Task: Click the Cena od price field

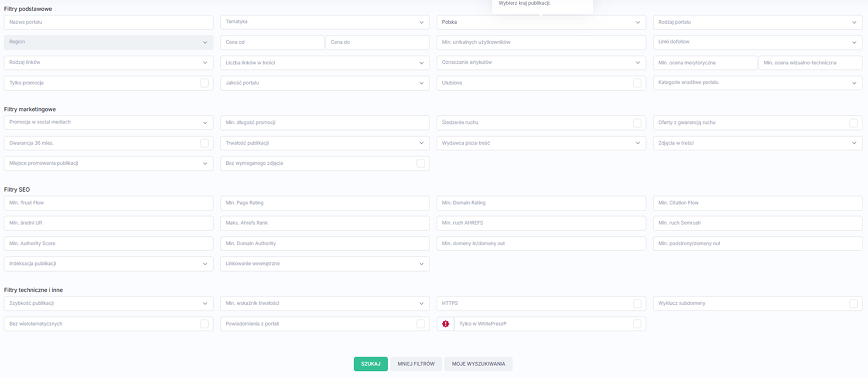Action: 272,42
